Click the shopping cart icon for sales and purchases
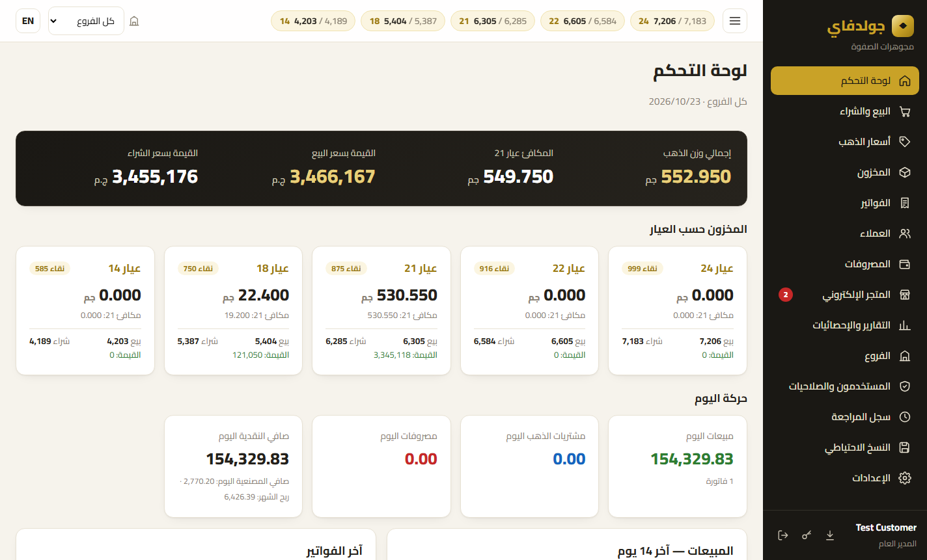The width and height of the screenshot is (927, 560). (x=904, y=111)
